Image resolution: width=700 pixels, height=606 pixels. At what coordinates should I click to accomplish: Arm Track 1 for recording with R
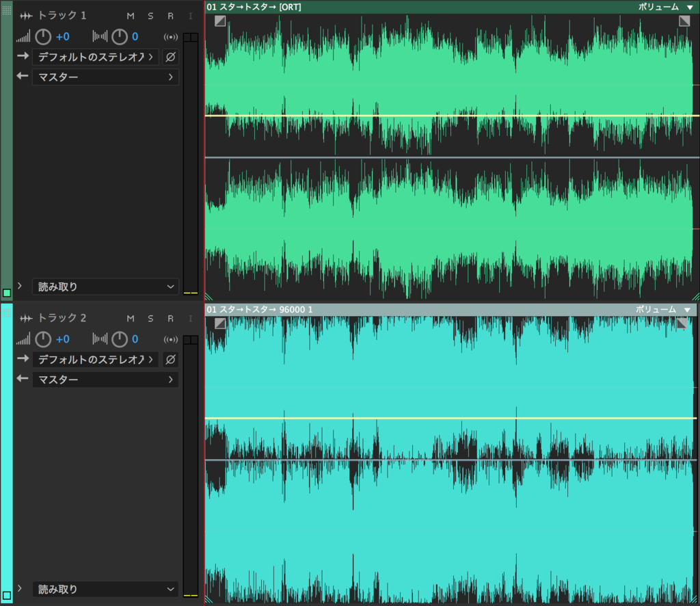click(170, 16)
